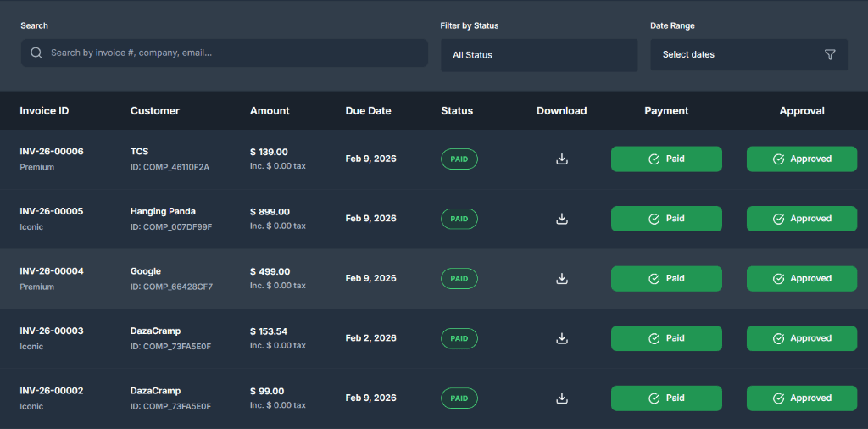Click the Invoice ID column header
Viewport: 868px width, 429px height.
(x=44, y=111)
